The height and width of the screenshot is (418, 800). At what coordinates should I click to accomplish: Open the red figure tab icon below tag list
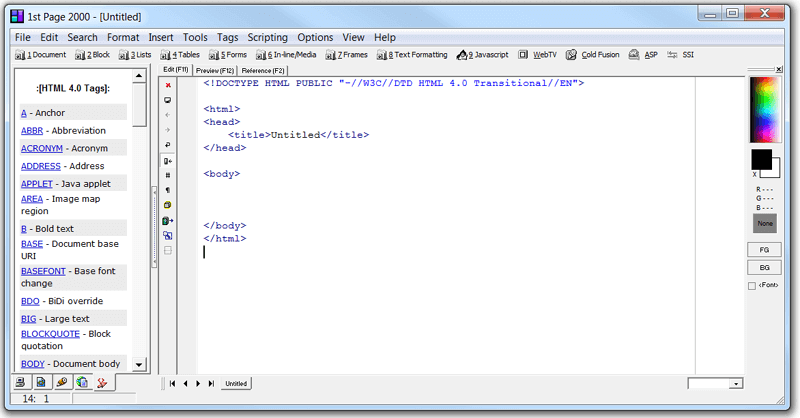point(103,382)
